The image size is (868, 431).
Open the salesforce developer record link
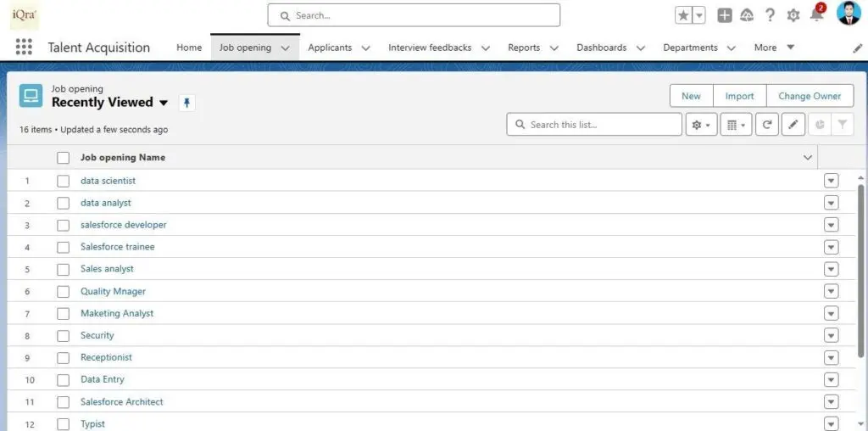point(124,225)
